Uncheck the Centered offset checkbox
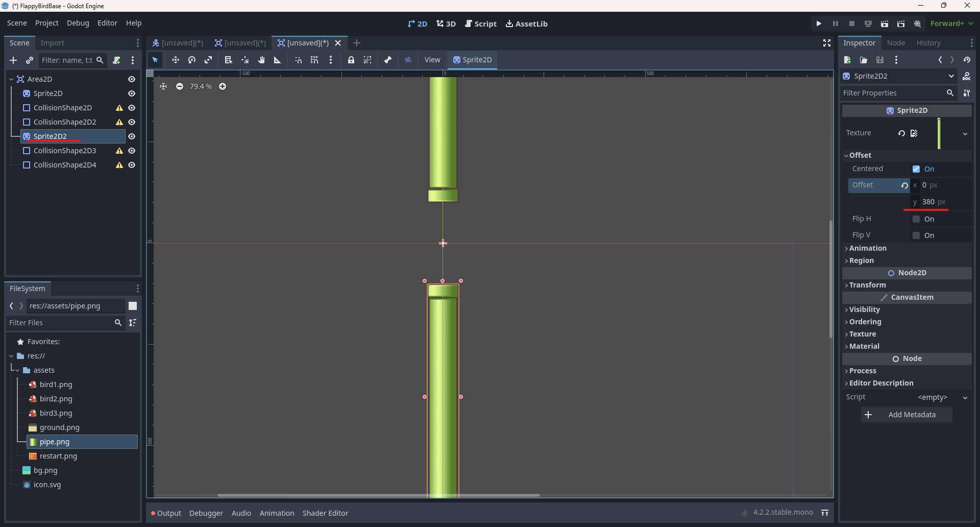Image resolution: width=980 pixels, height=527 pixels. 917,169
